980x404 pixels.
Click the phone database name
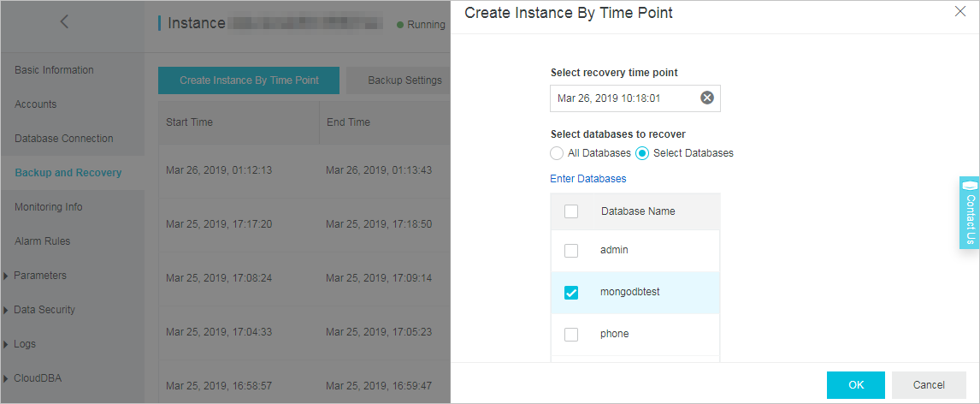(x=614, y=334)
